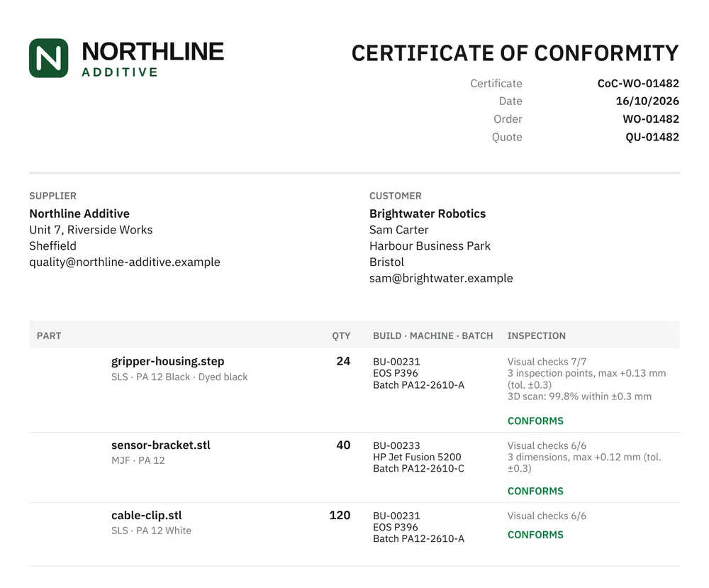The image size is (709, 588).
Task: Click address line Unit 7, Riverside Works
Action: [x=91, y=230]
